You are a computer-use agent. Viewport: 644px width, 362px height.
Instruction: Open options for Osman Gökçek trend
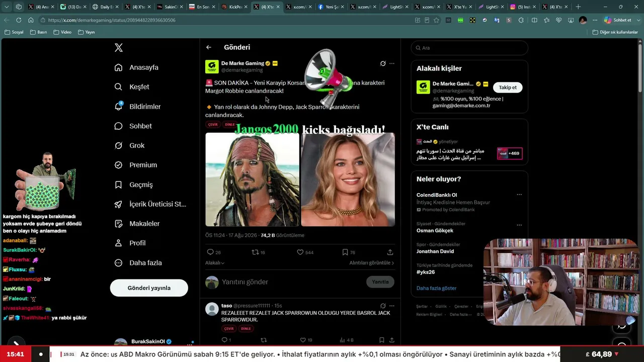pyautogui.click(x=519, y=225)
